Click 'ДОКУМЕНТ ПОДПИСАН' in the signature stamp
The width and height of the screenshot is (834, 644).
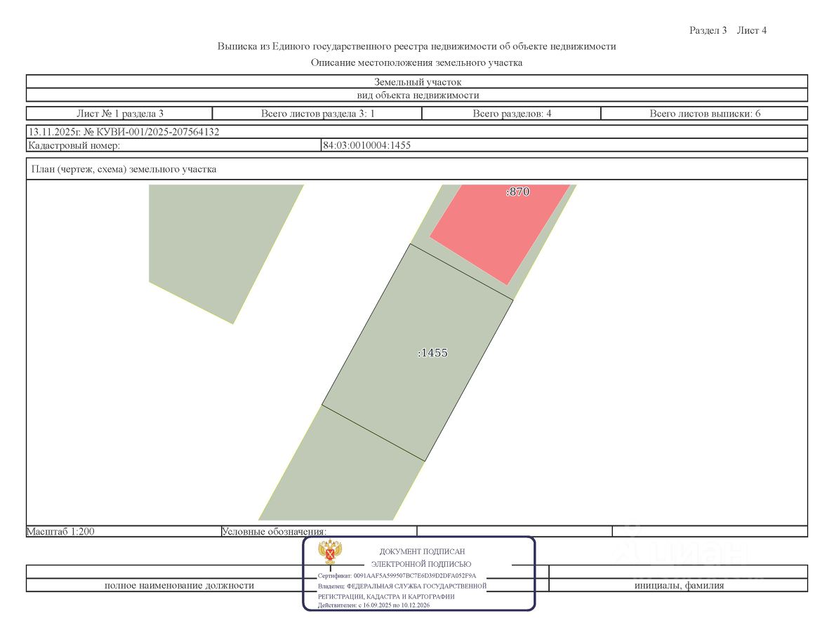[x=422, y=551]
